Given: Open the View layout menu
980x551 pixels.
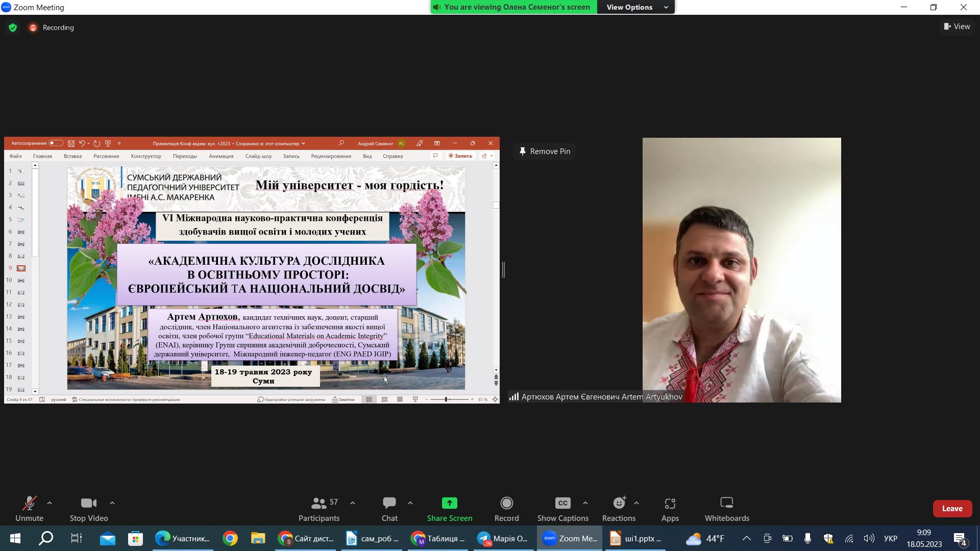Looking at the screenshot, I should point(957,27).
